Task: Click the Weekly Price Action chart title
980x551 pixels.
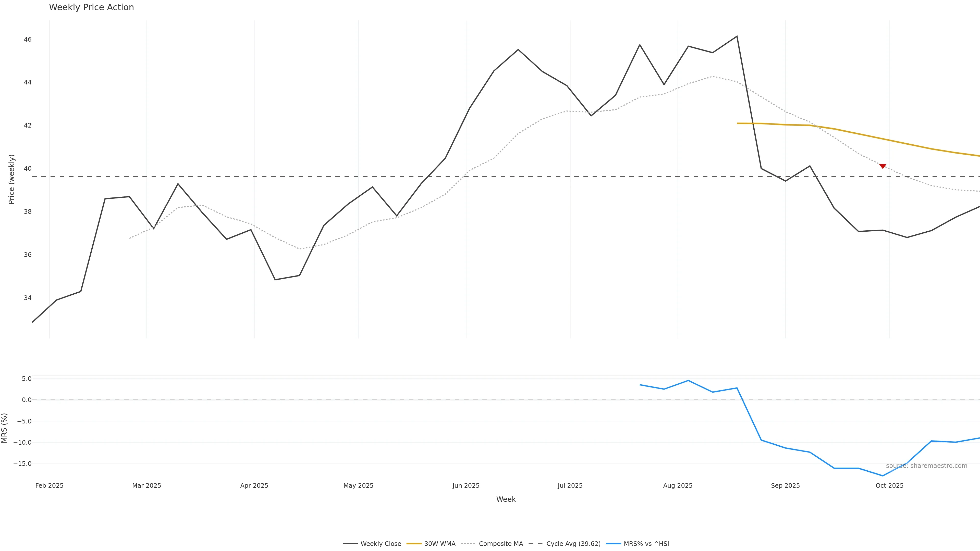Action: (91, 7)
